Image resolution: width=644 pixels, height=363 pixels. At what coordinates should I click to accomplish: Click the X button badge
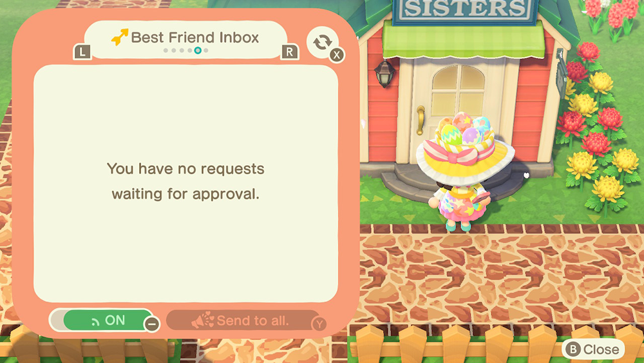(337, 55)
